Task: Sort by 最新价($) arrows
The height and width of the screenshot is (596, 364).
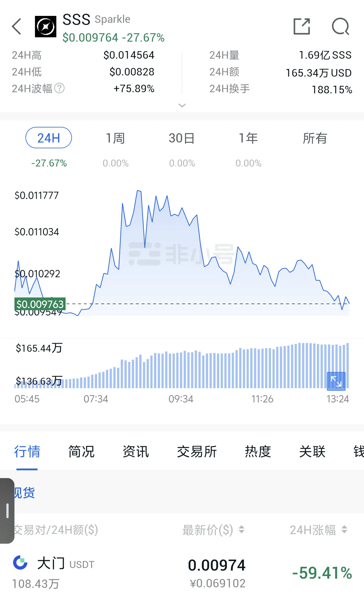Action: click(x=242, y=530)
